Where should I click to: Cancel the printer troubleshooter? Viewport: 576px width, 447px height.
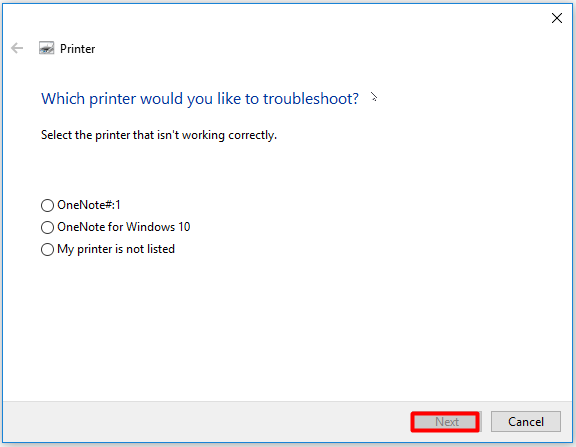[x=526, y=422]
